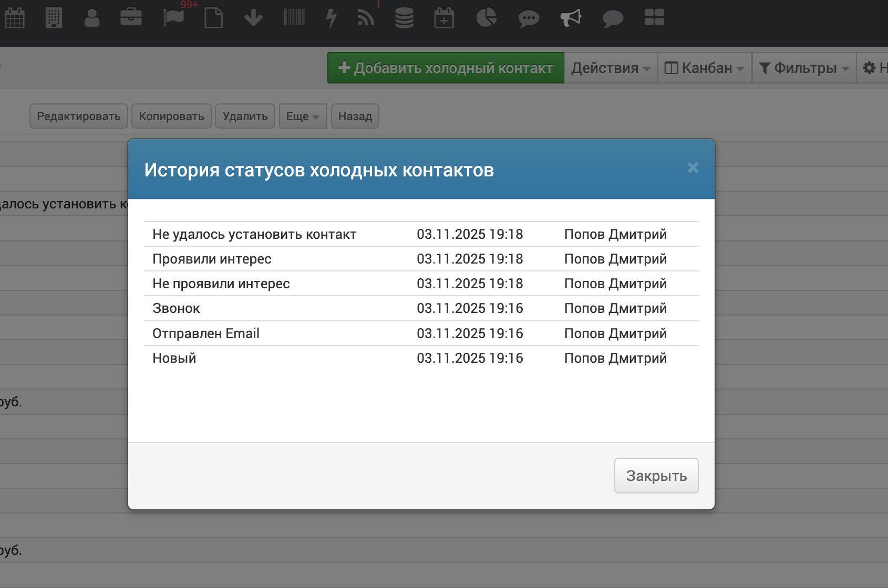Click the building companies icon
888x588 pixels.
pos(54,18)
